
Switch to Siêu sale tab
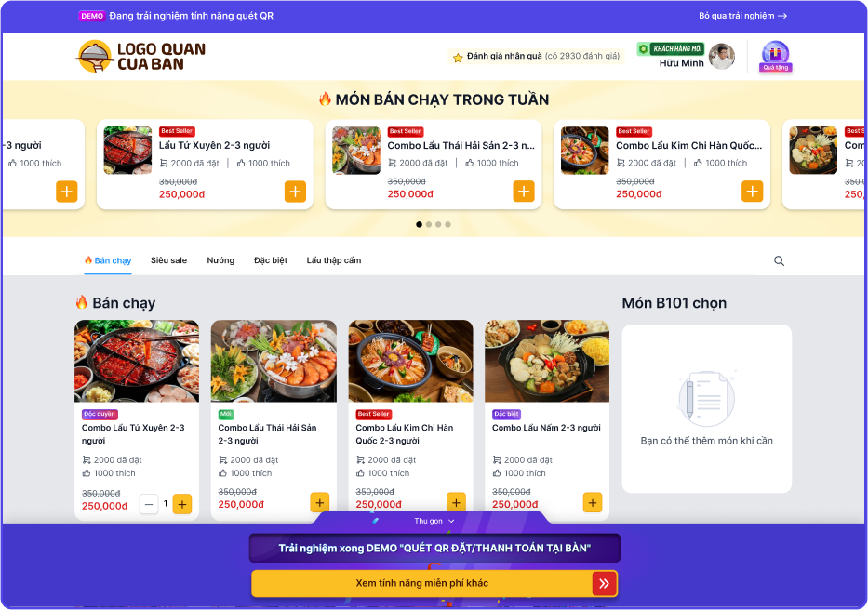click(x=168, y=260)
